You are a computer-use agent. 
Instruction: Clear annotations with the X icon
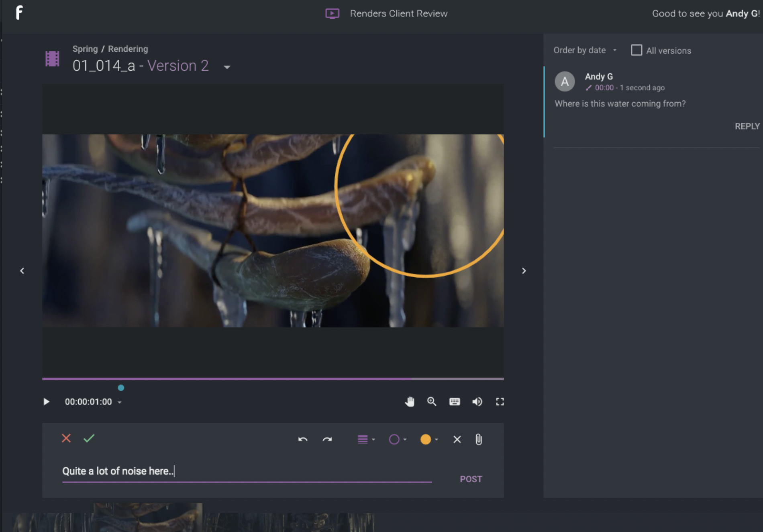[x=457, y=439]
